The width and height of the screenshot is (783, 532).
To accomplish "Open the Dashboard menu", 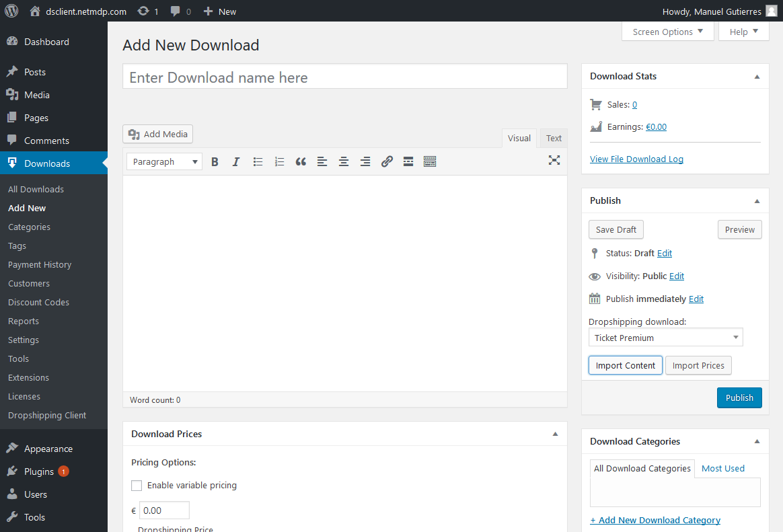I will (x=46, y=42).
